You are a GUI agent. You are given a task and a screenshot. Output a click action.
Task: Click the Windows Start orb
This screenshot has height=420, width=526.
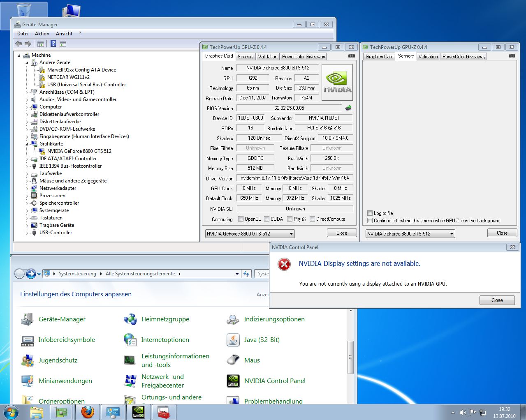point(11,412)
